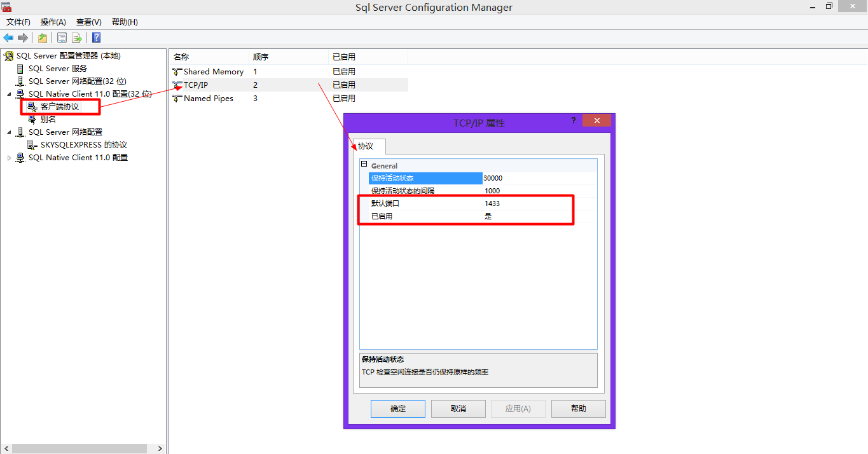Click the SQL Server 网络配置(32 位) node icon
868x454 pixels.
click(x=20, y=81)
